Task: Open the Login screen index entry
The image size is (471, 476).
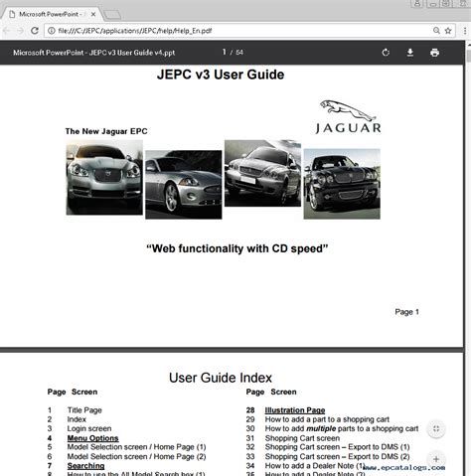Action: (x=89, y=428)
